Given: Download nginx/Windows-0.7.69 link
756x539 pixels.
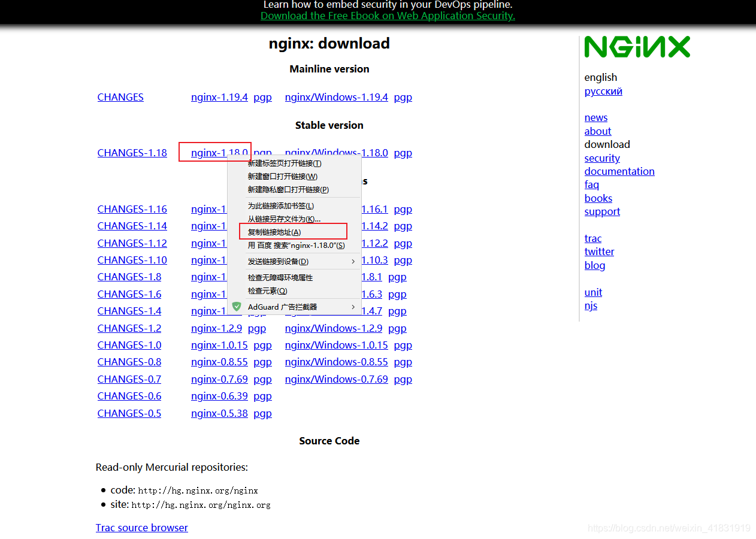Looking at the screenshot, I should point(337,379).
